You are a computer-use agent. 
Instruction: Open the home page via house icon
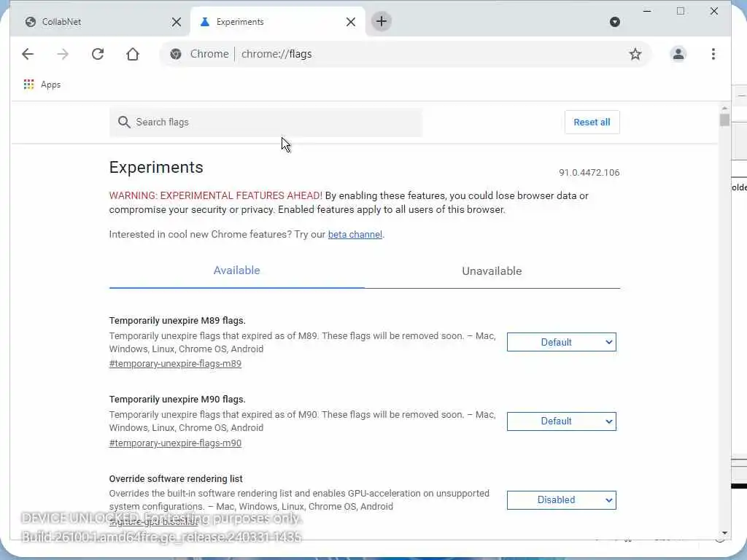133,54
